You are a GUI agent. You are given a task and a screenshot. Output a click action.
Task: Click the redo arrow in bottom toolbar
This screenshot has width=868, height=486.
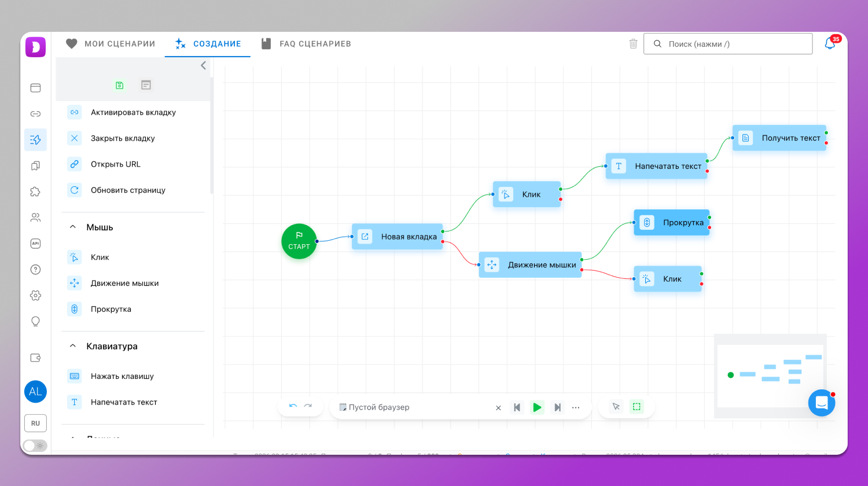click(308, 406)
